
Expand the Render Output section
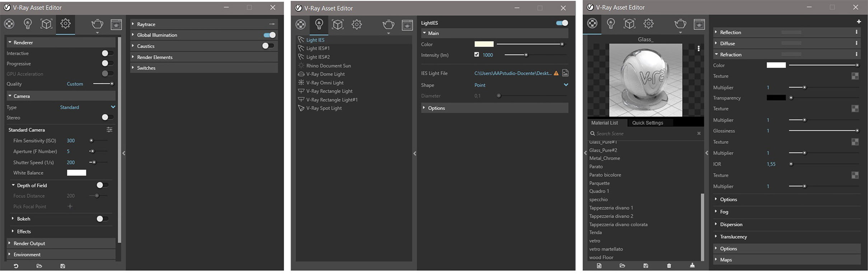pos(61,243)
